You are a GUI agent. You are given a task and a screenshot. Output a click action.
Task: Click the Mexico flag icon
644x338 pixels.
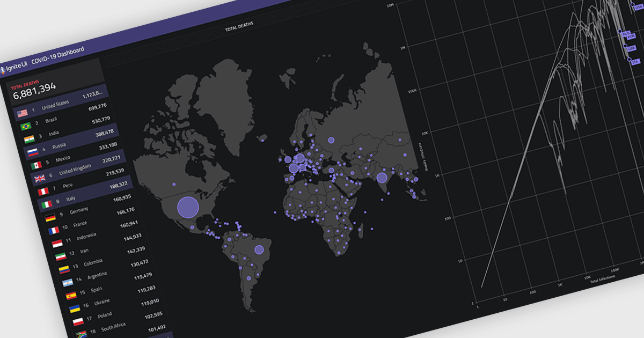36,165
